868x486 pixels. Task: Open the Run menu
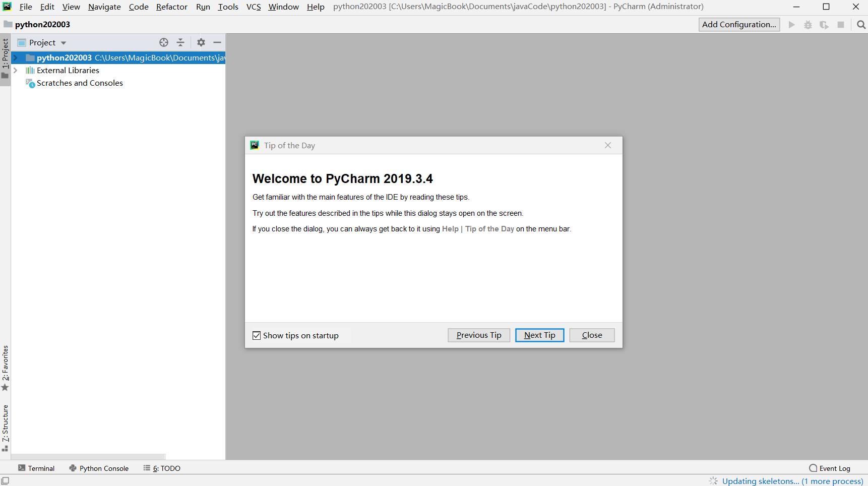click(x=203, y=7)
